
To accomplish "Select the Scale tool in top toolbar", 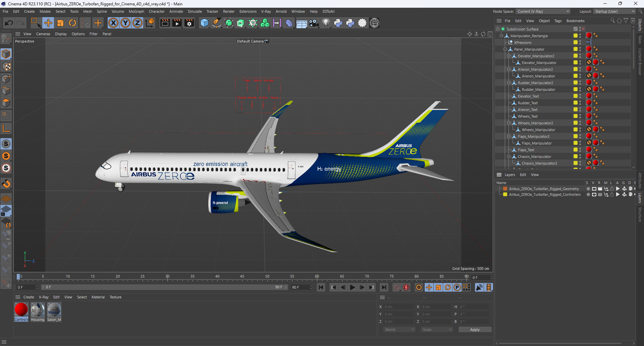I will tap(60, 23).
